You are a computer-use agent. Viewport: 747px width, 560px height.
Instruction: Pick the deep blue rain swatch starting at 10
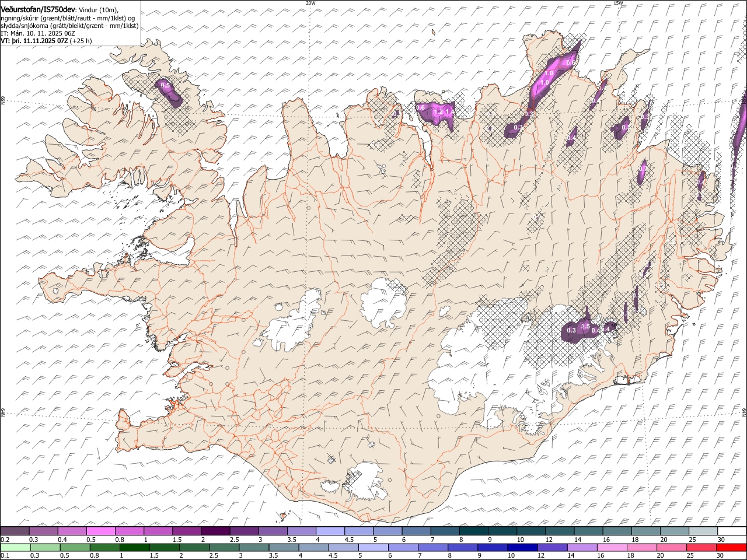click(522, 548)
